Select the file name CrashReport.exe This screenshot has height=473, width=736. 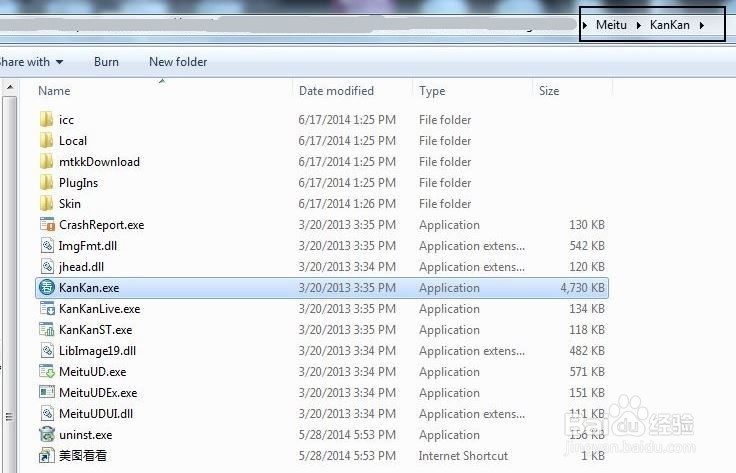point(101,225)
